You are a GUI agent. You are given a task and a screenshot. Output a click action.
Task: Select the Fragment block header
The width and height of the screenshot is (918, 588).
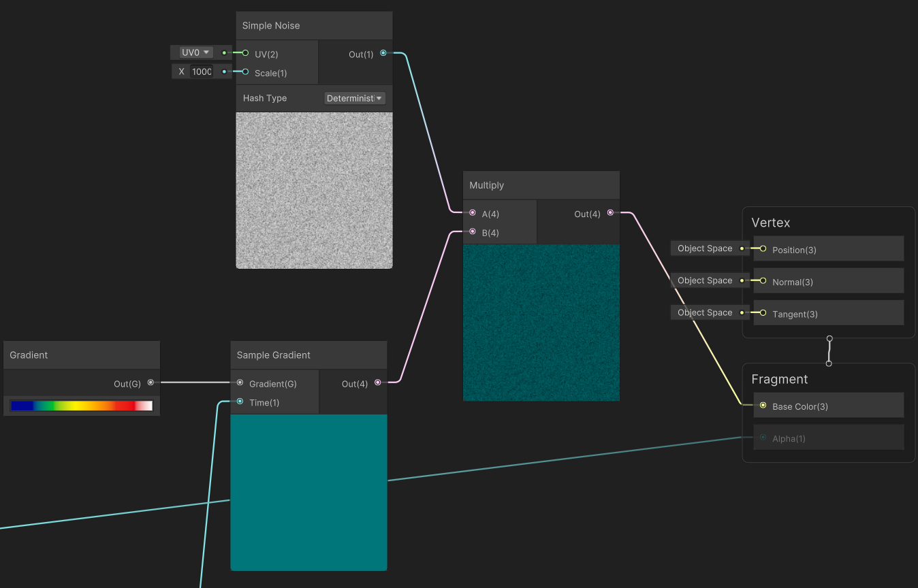pos(780,379)
